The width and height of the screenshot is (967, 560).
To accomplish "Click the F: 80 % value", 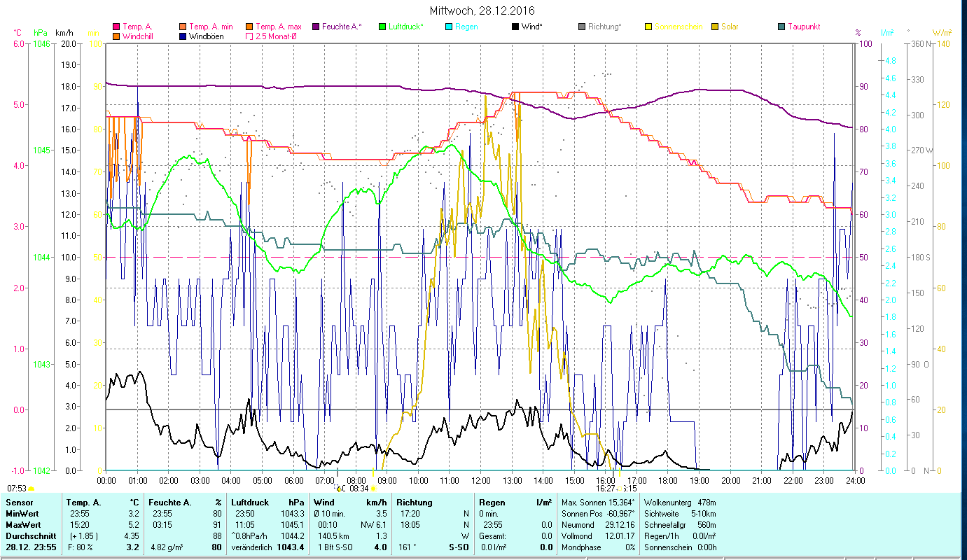I will tap(80, 547).
